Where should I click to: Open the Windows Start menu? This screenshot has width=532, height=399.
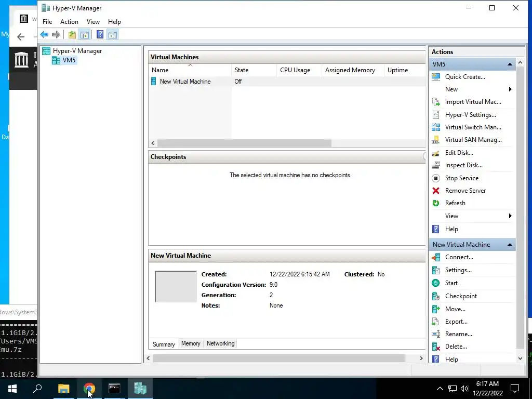[x=12, y=389]
